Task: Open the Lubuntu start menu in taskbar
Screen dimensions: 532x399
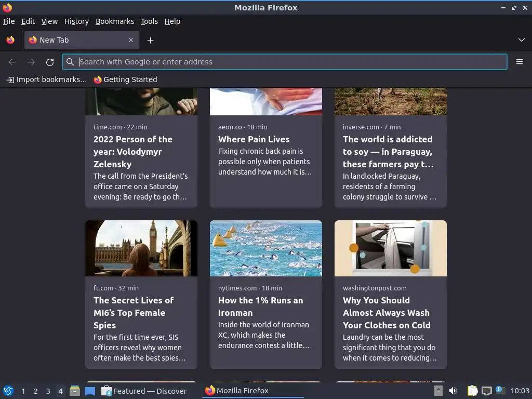Action: [x=8, y=391]
